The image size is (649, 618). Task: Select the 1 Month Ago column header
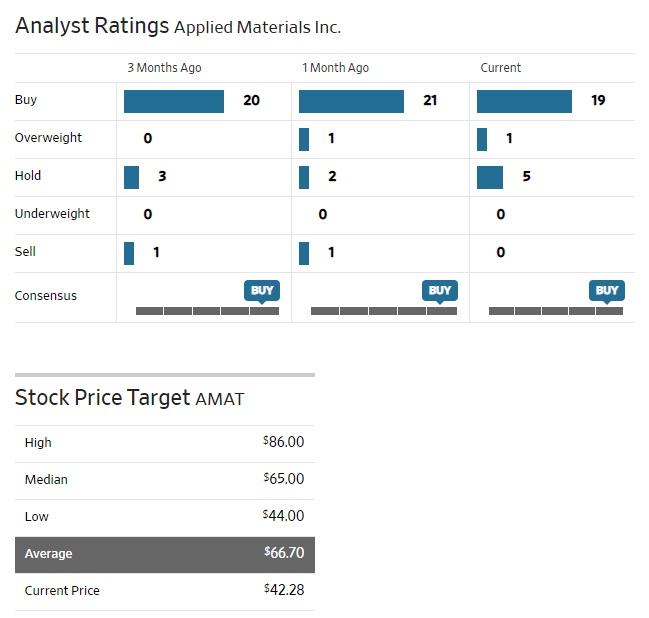335,68
